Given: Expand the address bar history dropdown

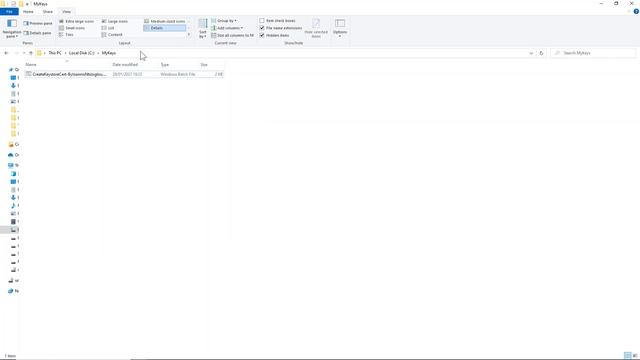Looking at the screenshot, I should (x=531, y=53).
